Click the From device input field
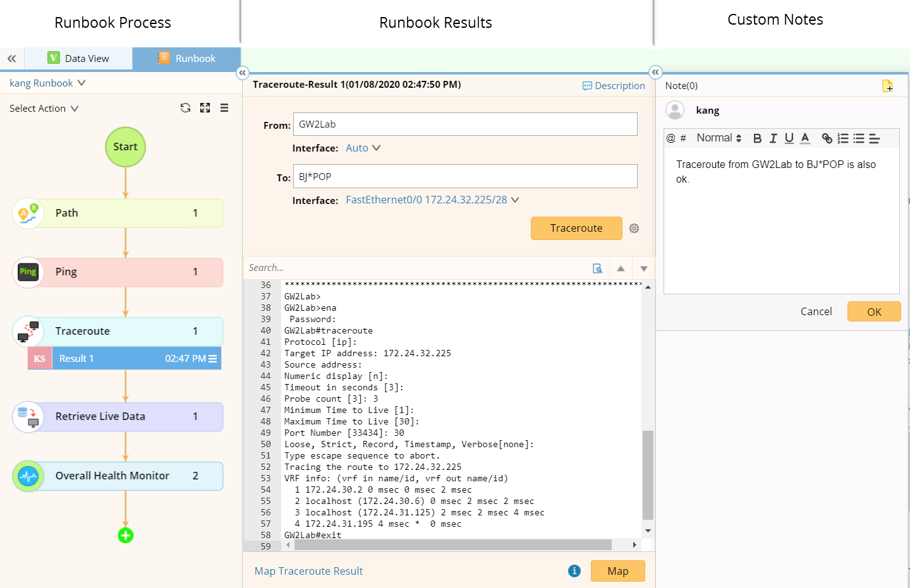 (x=464, y=124)
